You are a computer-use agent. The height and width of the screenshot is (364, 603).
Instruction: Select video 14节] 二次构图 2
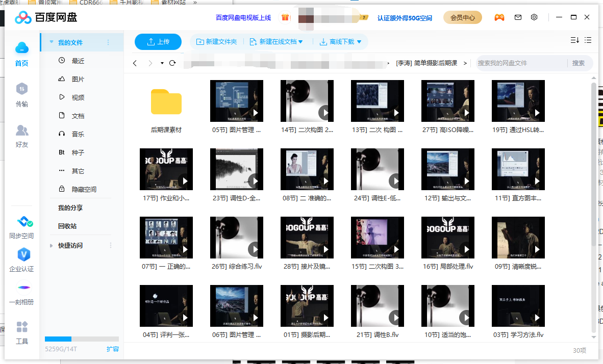point(307,101)
